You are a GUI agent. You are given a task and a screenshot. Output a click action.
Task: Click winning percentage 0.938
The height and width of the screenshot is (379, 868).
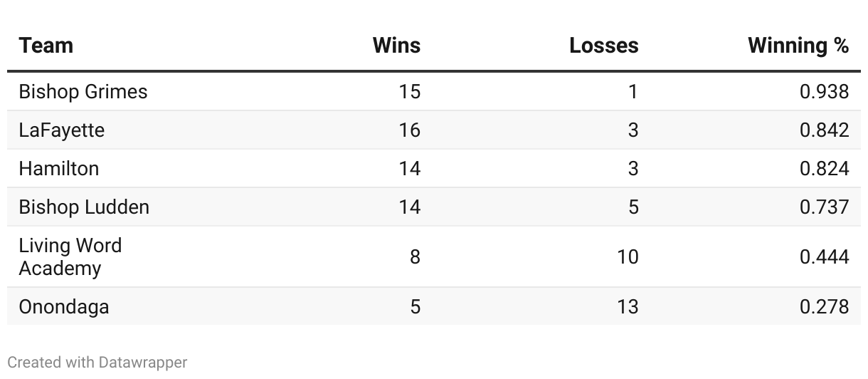(x=825, y=92)
